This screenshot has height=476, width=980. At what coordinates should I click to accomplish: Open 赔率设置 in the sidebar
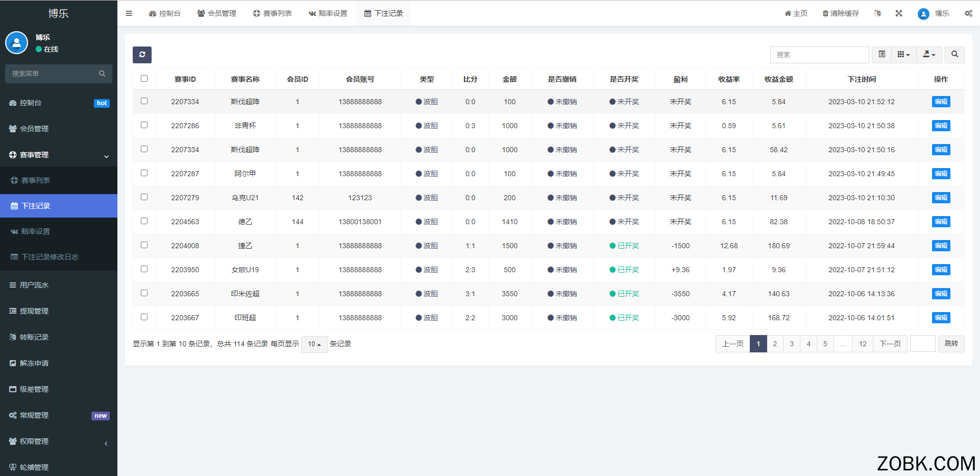click(x=59, y=231)
